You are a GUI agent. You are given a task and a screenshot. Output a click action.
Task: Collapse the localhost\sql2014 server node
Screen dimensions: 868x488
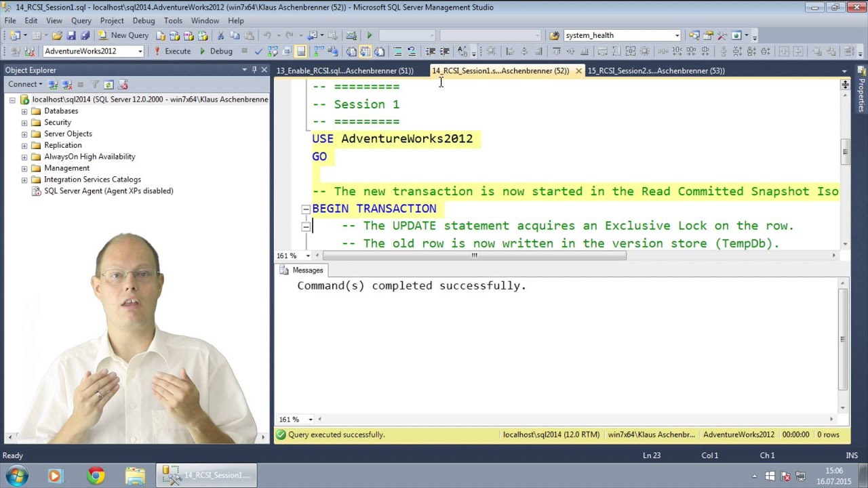12,100
